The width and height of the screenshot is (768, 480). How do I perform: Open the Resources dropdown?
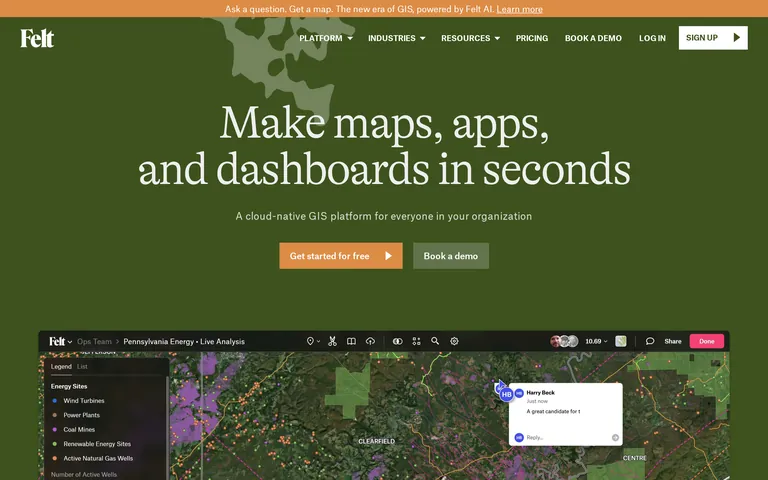[x=470, y=38]
